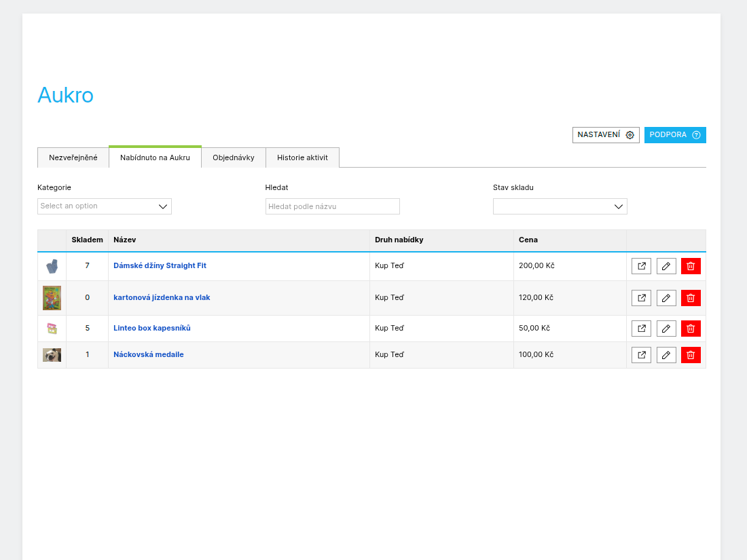Open Náckovská medaile listing externally
The width and height of the screenshot is (747, 560).
click(x=641, y=355)
